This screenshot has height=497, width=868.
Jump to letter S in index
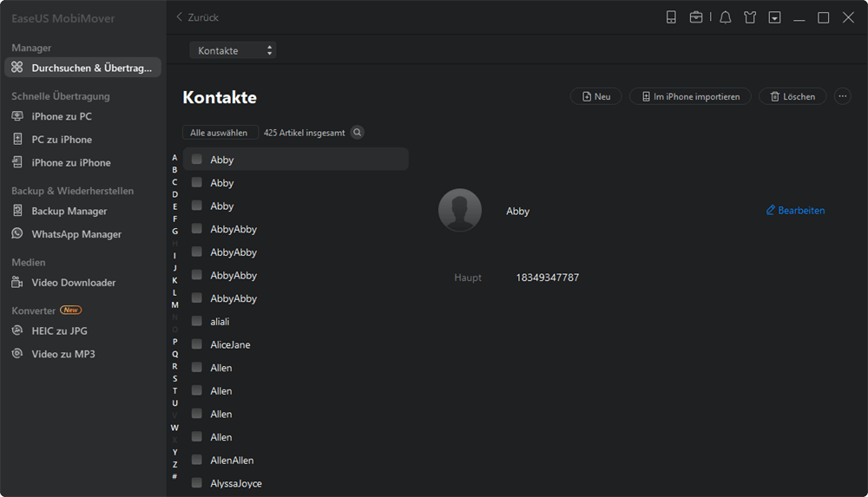click(x=175, y=378)
